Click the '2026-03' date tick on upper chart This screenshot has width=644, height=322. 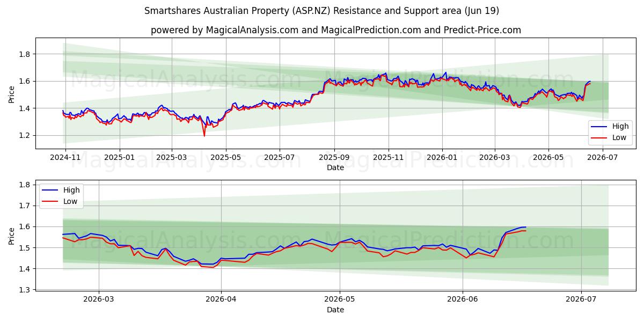494,158
